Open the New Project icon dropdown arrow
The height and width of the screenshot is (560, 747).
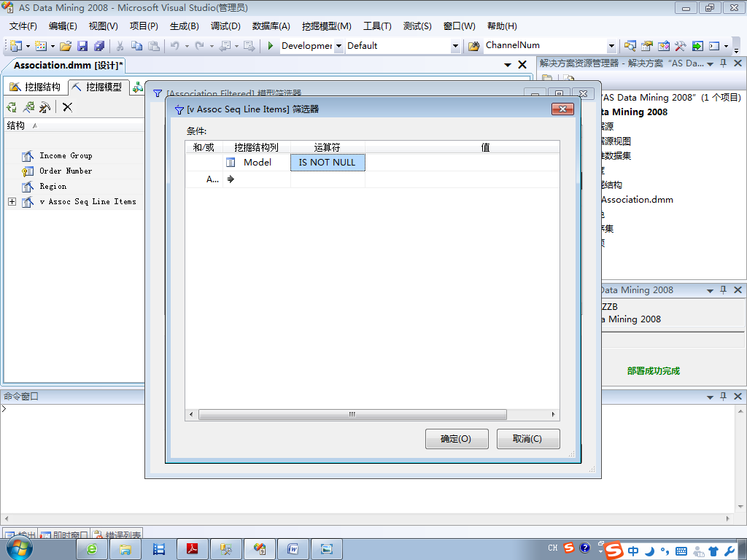click(28, 46)
